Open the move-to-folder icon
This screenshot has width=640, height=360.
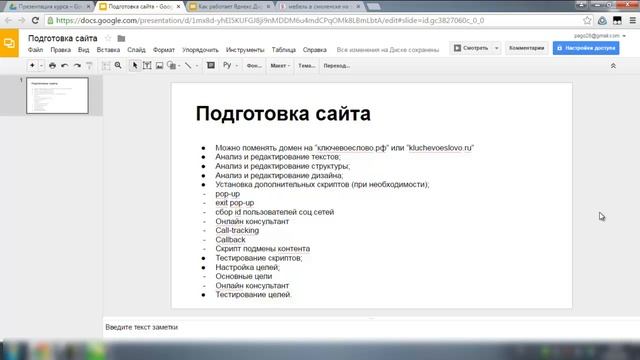coord(121,38)
